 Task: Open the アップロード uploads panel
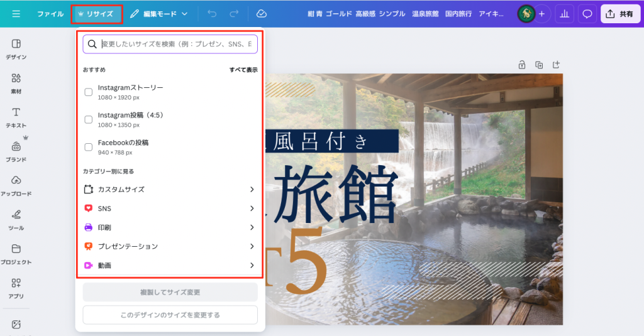pyautogui.click(x=16, y=185)
